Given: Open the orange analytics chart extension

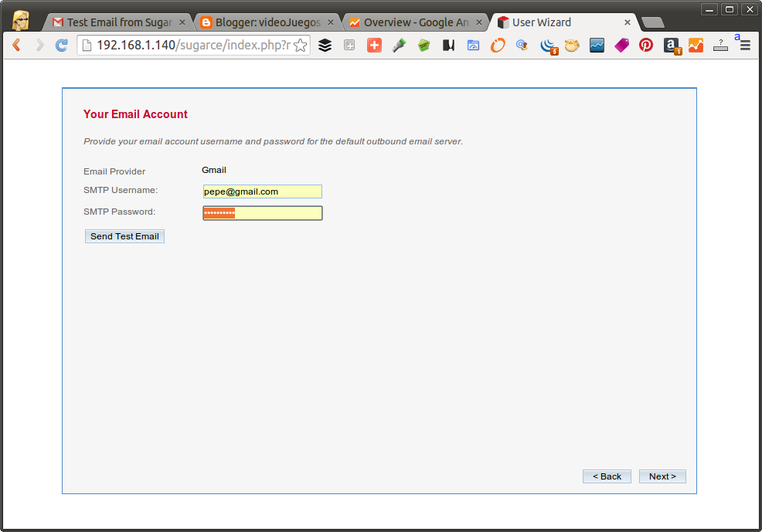Looking at the screenshot, I should point(696,46).
